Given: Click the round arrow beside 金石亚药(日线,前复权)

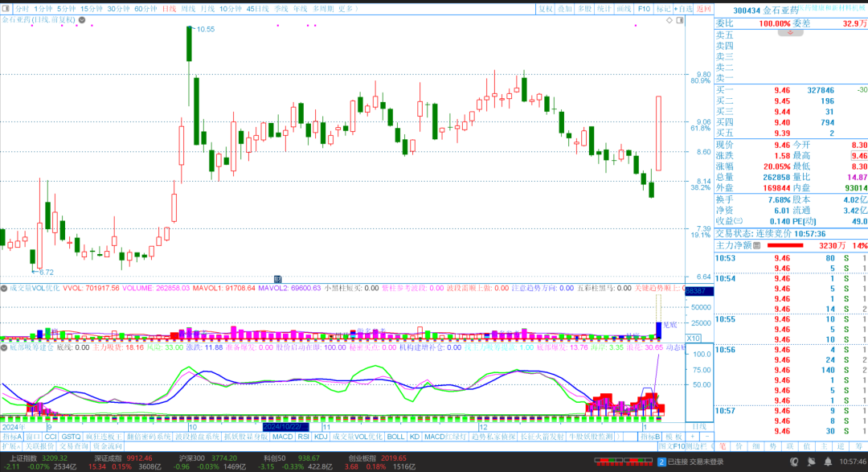Looking at the screenshot, I should tap(82, 20).
